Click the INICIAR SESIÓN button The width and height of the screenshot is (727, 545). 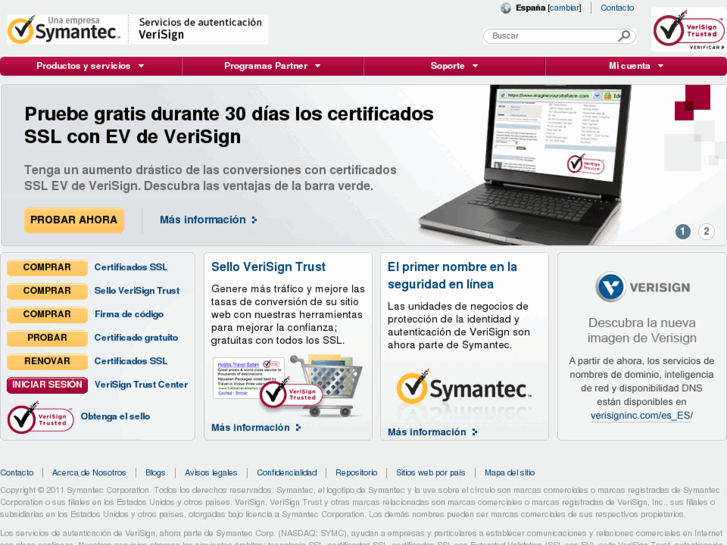tap(47, 385)
